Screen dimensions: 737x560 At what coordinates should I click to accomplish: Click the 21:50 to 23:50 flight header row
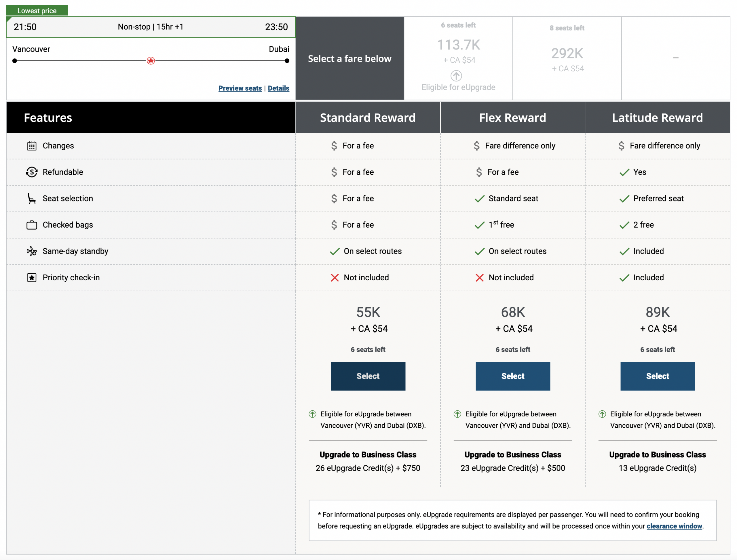(150, 27)
